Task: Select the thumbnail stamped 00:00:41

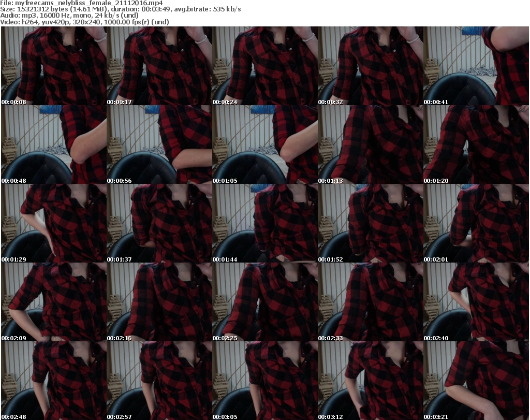Action: coord(476,66)
